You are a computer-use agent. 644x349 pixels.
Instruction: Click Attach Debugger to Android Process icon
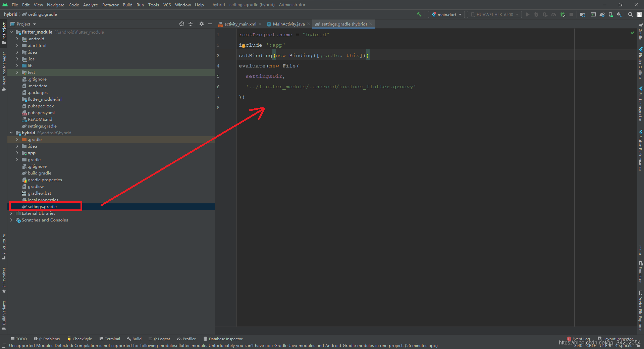click(563, 14)
